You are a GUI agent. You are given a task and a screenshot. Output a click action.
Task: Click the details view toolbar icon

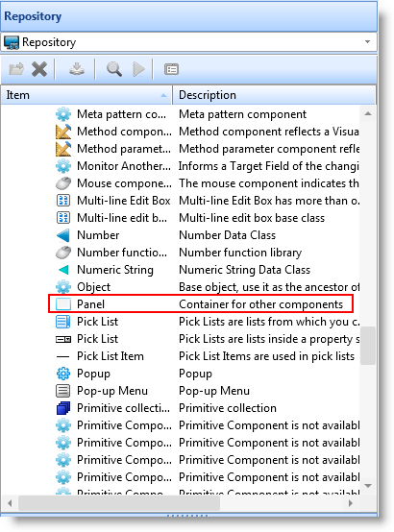pyautogui.click(x=171, y=69)
